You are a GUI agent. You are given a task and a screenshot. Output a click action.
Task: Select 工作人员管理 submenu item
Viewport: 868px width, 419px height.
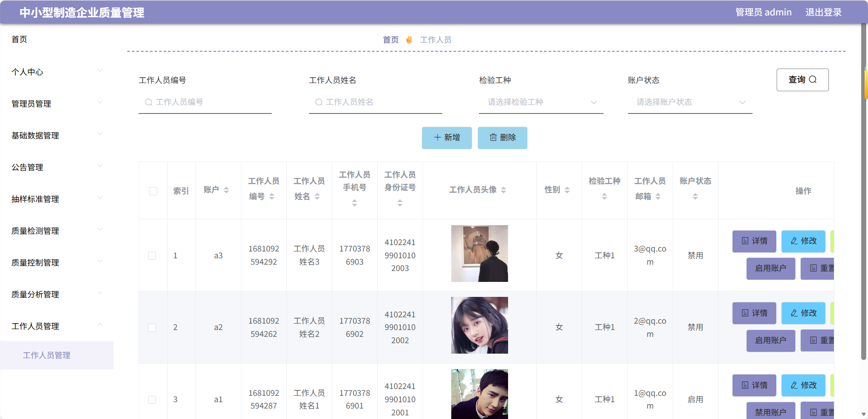coord(57,355)
